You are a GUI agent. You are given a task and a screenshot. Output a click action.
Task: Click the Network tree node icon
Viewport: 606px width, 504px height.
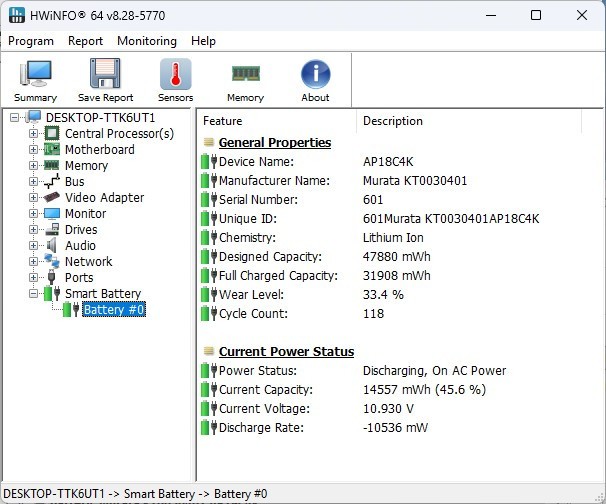point(52,261)
